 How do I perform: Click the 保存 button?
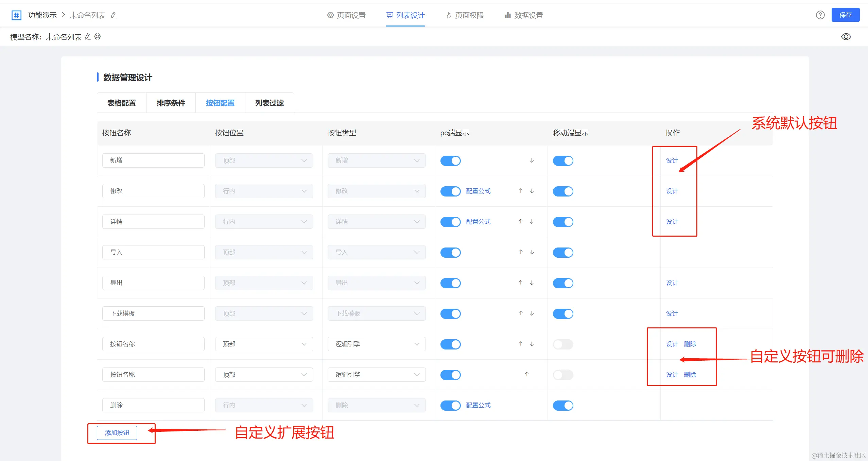click(845, 15)
